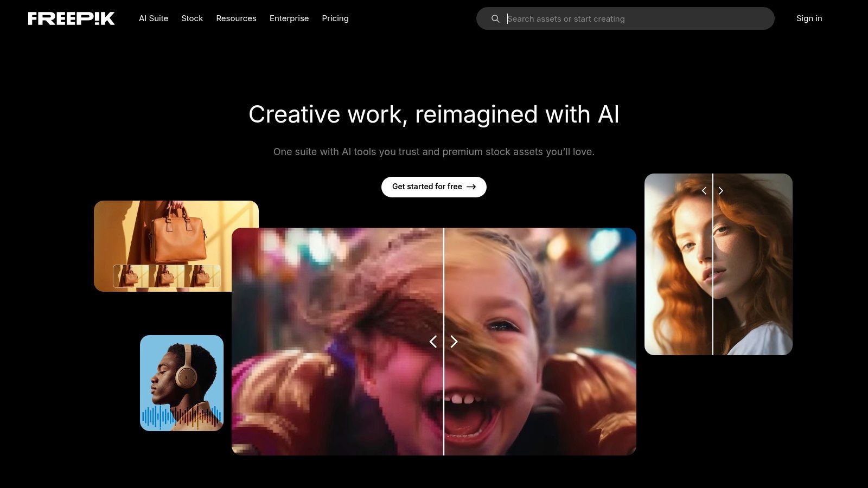Click the search magnifier icon
This screenshot has width=868, height=488.
point(495,18)
